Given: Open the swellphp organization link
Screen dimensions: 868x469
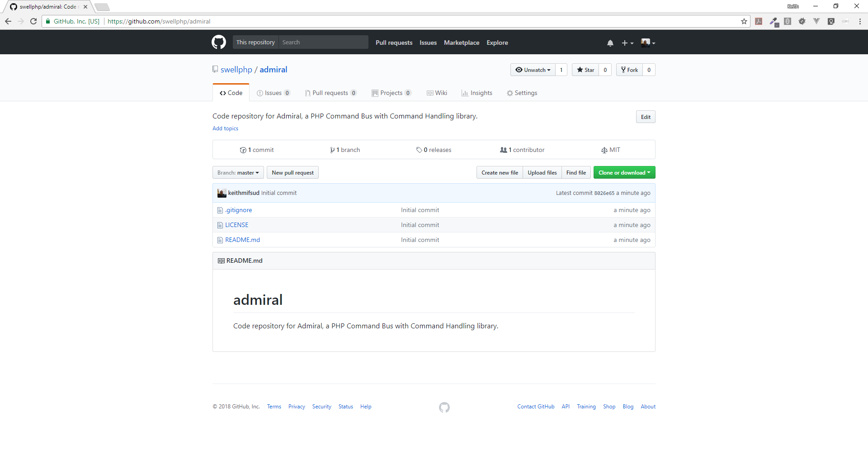Looking at the screenshot, I should coord(236,70).
